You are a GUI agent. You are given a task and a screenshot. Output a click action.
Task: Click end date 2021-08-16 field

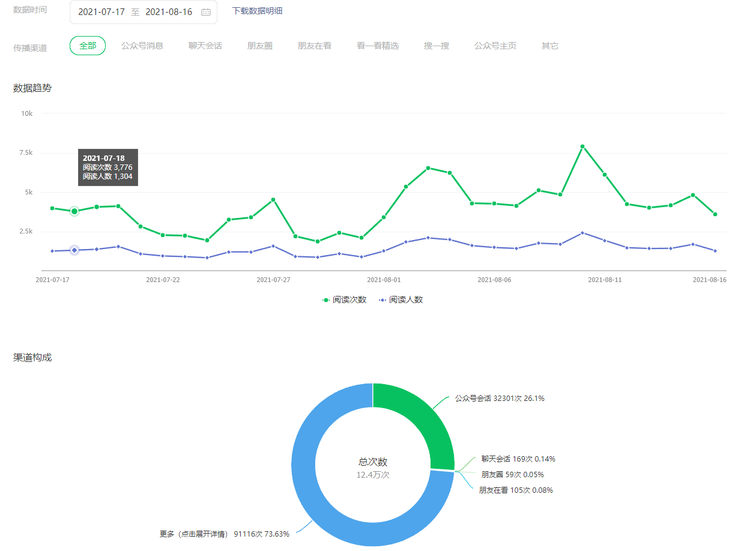(x=169, y=12)
